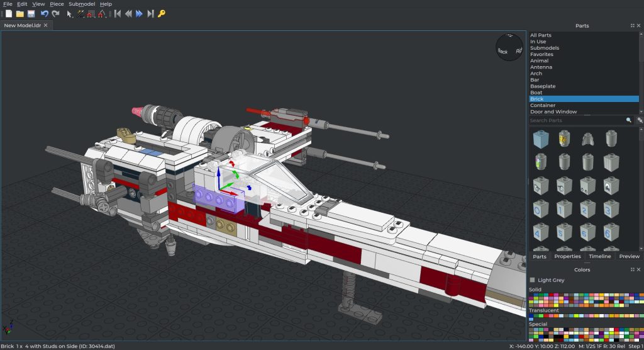
Task: Open a file with the folder icon
Action: [19, 14]
